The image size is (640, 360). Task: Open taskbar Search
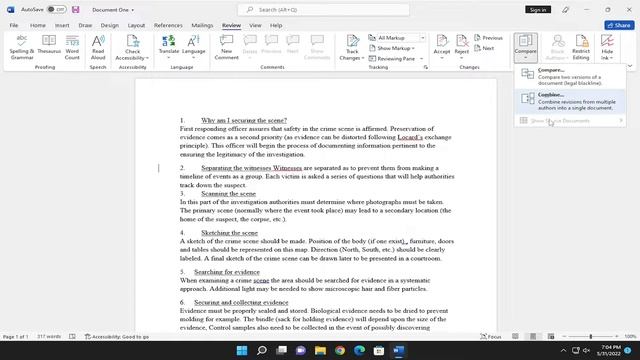[x=262, y=351]
